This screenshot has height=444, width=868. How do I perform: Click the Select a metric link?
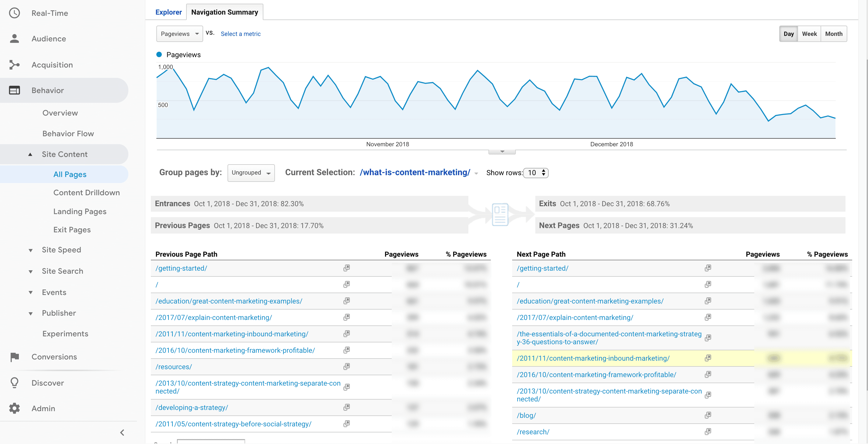click(x=240, y=34)
